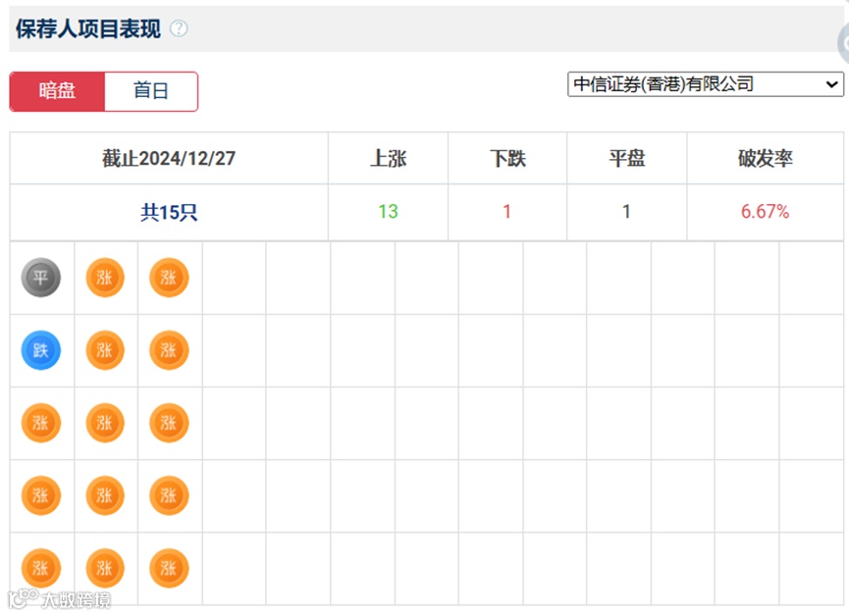Switch to the 首日 tab
849x616 pixels.
coord(151,91)
